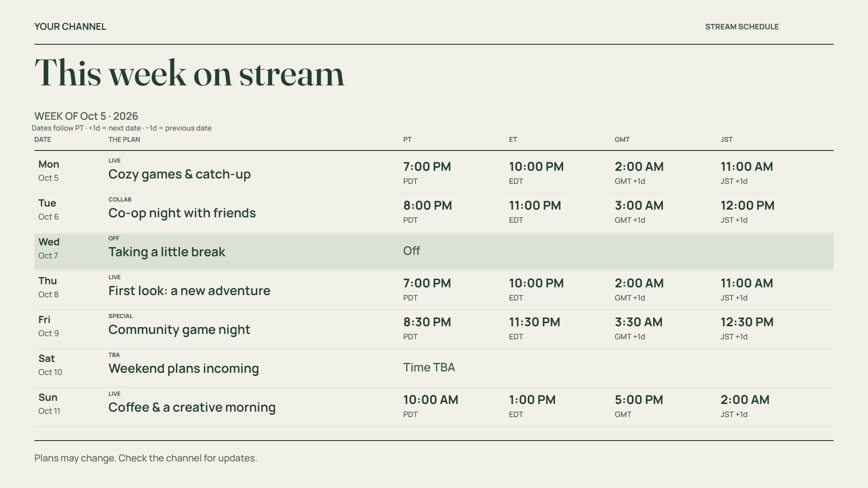The image size is (868, 488).
Task: Select 'Coffee & a creative morning' title
Action: click(x=192, y=407)
